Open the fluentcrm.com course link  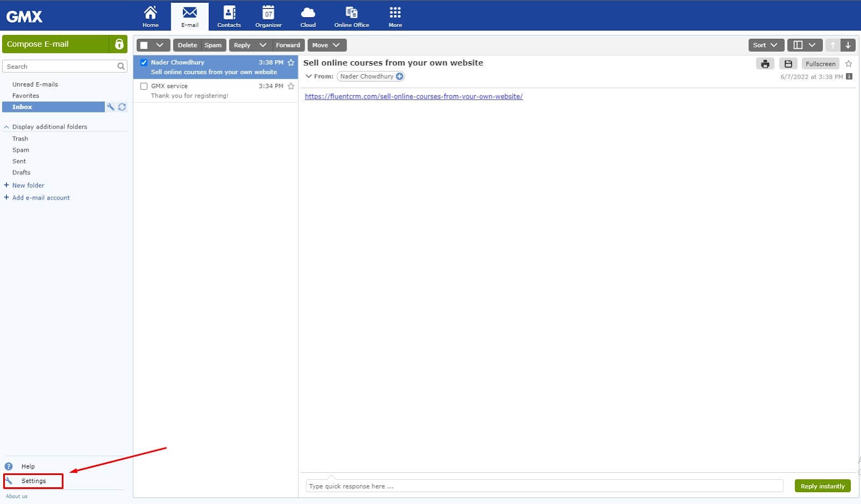414,97
